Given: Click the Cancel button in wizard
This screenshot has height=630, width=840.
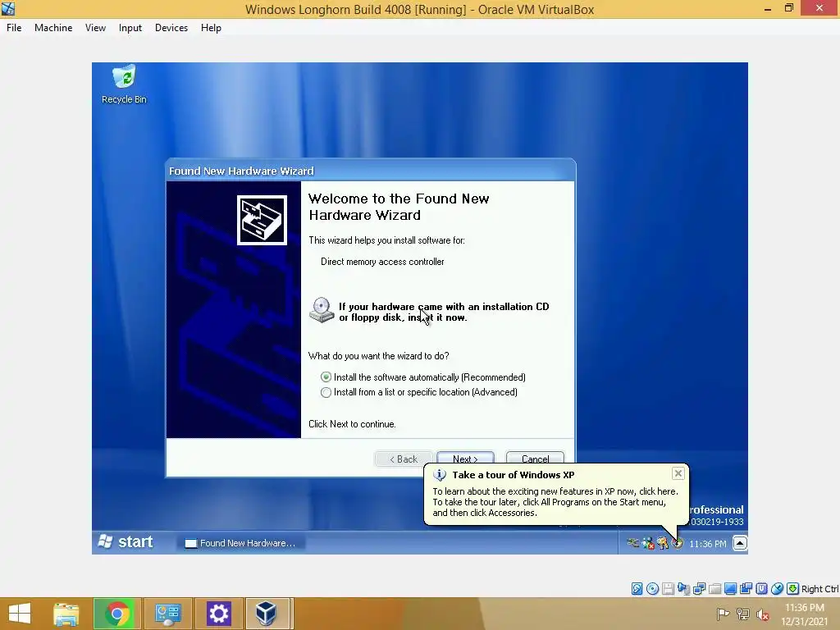Looking at the screenshot, I should tap(535, 459).
